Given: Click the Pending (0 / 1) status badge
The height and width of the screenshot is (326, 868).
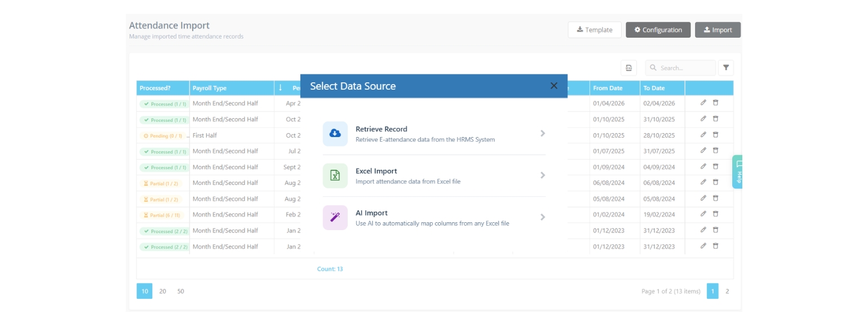Looking at the screenshot, I should click(162, 136).
